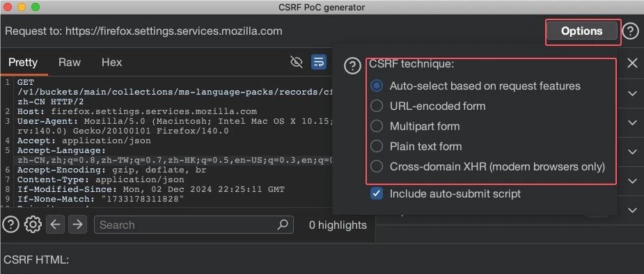Click the Content-Type header line
This screenshot has height=274, width=644.
101,179
